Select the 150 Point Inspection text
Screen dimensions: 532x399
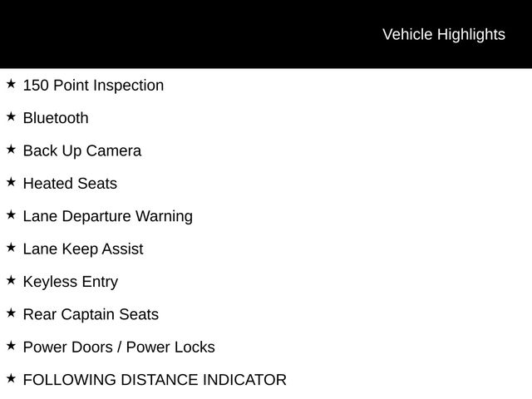93,86
